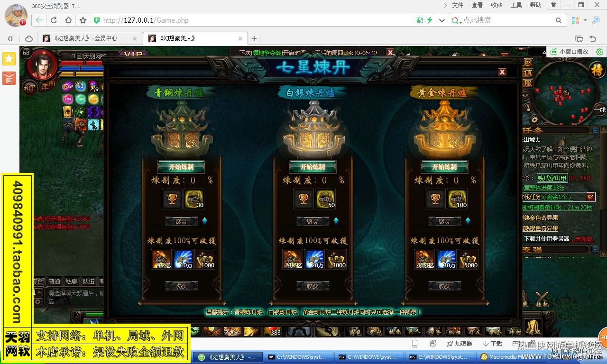Harvest (收获) the bronze furnace rewards
The width and height of the screenshot is (607, 364).
(x=181, y=286)
